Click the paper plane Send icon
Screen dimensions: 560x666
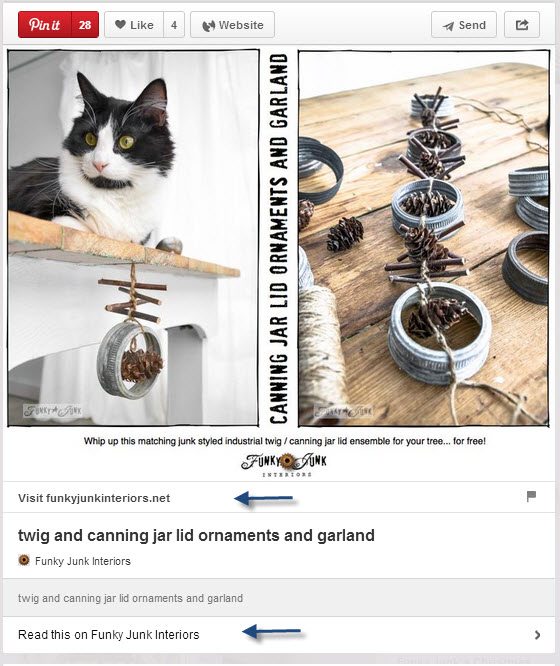click(448, 26)
